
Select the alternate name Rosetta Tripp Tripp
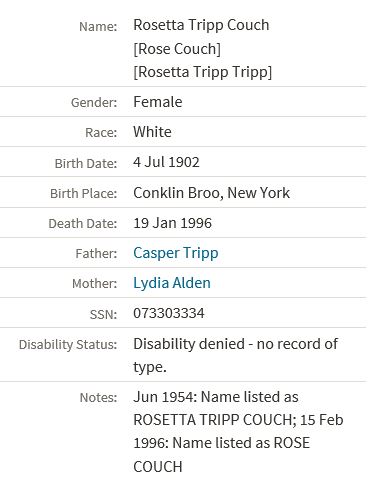click(x=203, y=72)
